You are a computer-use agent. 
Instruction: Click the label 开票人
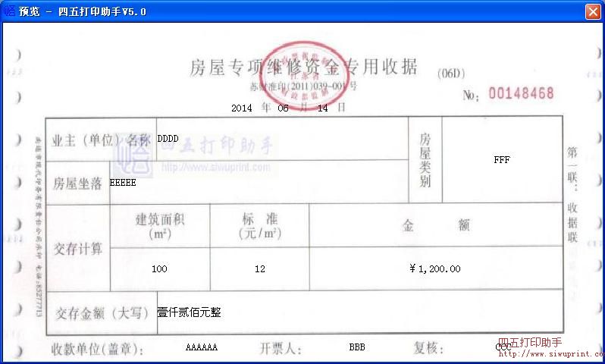coord(281,348)
